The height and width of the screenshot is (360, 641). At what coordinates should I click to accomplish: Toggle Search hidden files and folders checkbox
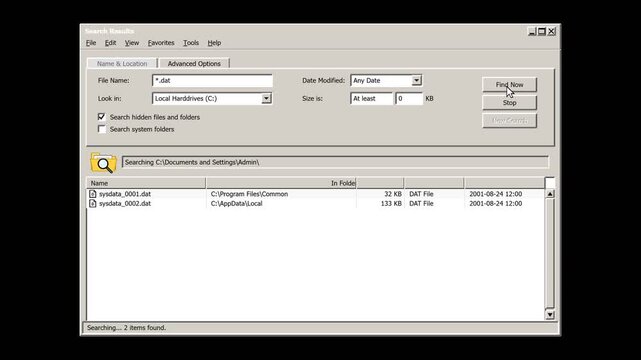[101, 117]
